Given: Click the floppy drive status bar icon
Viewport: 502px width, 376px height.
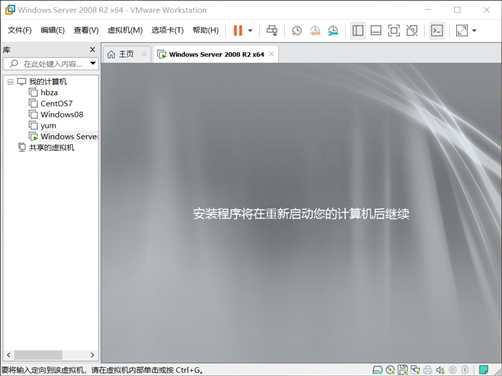Looking at the screenshot, I should pos(403,369).
